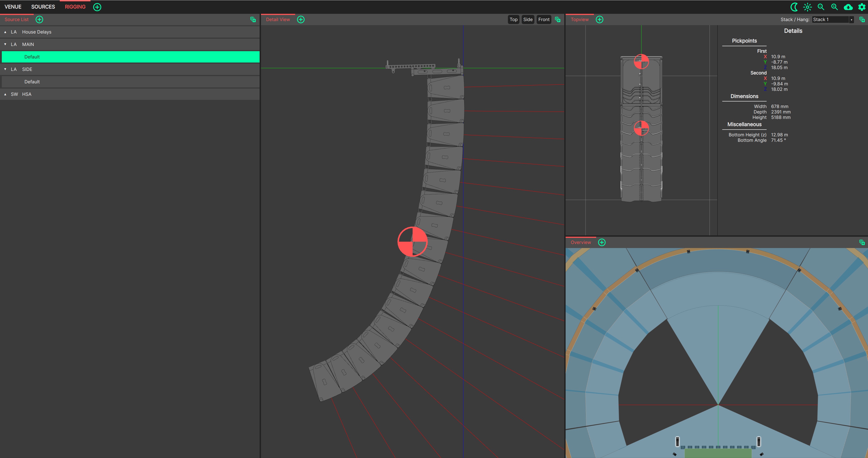Enable Front view in the Detail View
Image resolution: width=868 pixels, height=458 pixels.
point(543,19)
